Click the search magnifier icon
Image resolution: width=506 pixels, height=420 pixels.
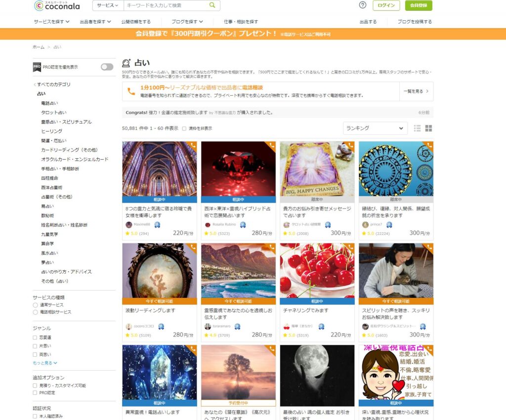pos(212,5)
